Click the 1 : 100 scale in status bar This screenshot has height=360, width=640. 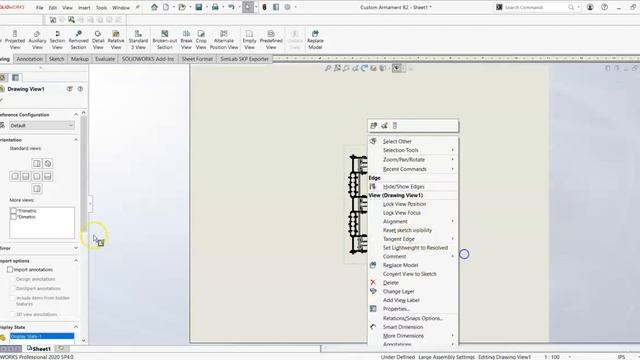pyautogui.click(x=552, y=357)
